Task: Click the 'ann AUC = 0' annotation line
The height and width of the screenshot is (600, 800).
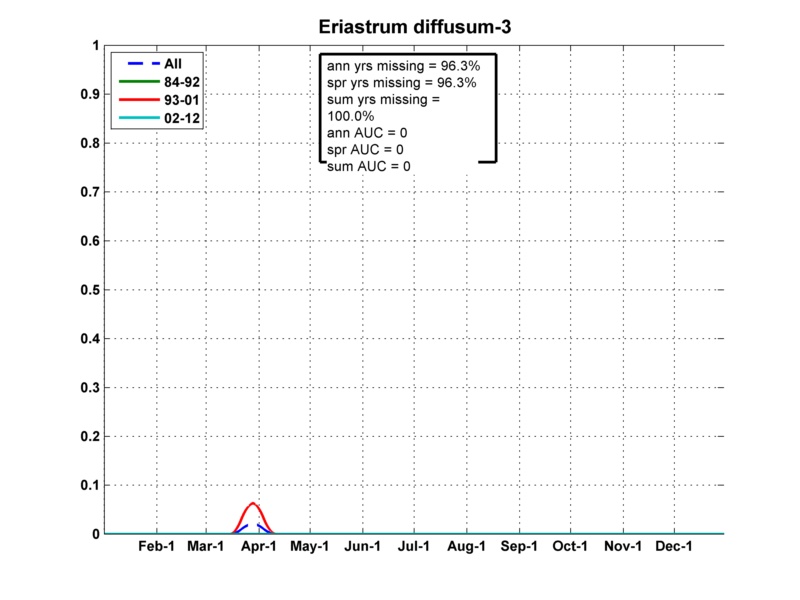Action: point(368,132)
